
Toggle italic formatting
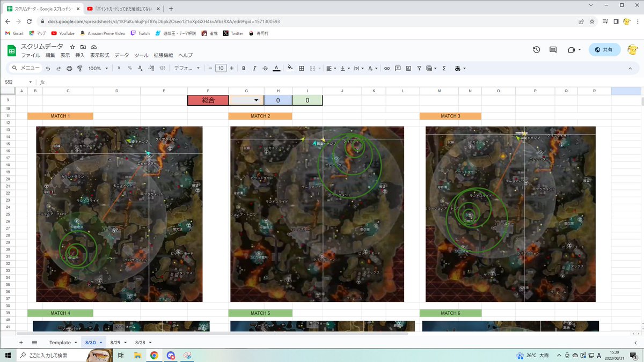(x=254, y=69)
